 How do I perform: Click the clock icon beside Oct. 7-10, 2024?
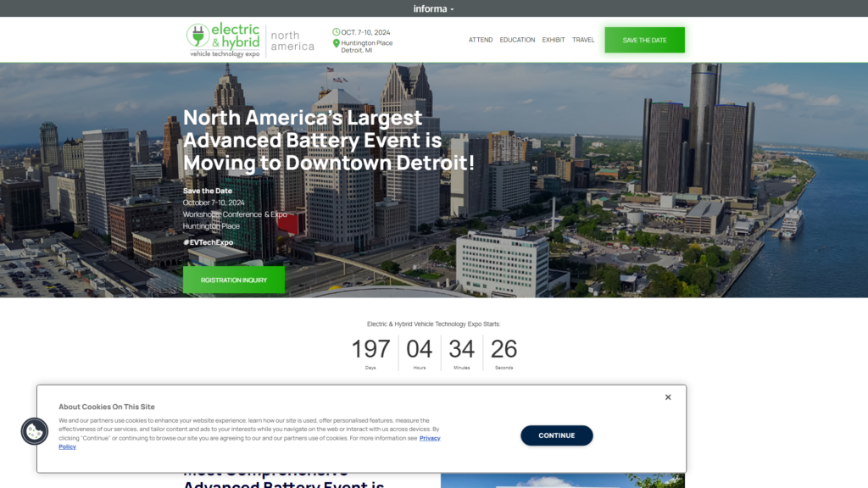pyautogui.click(x=336, y=32)
